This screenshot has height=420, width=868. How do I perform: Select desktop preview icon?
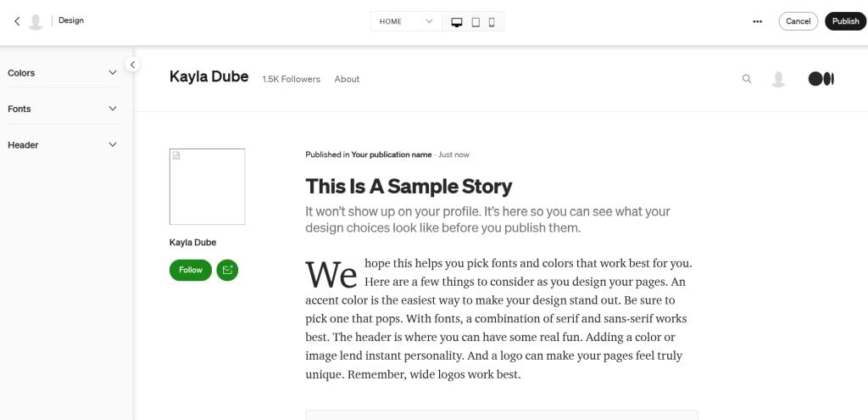pyautogui.click(x=457, y=22)
